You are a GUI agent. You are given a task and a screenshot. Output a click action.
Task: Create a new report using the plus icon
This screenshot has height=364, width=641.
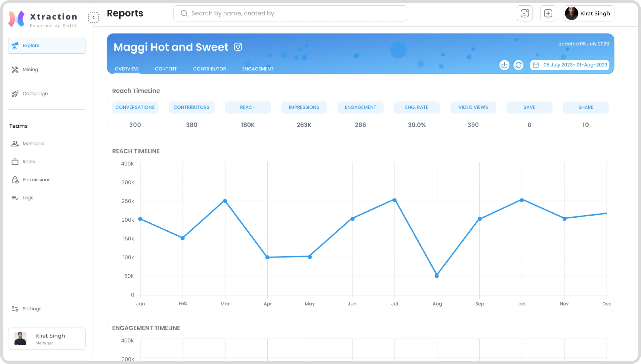[548, 13]
